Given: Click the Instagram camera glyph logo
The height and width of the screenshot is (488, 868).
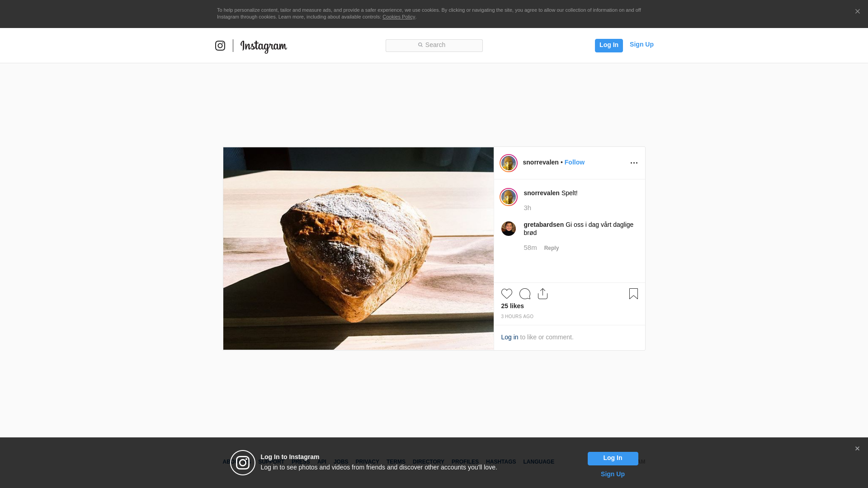Looking at the screenshot, I should coord(220,46).
